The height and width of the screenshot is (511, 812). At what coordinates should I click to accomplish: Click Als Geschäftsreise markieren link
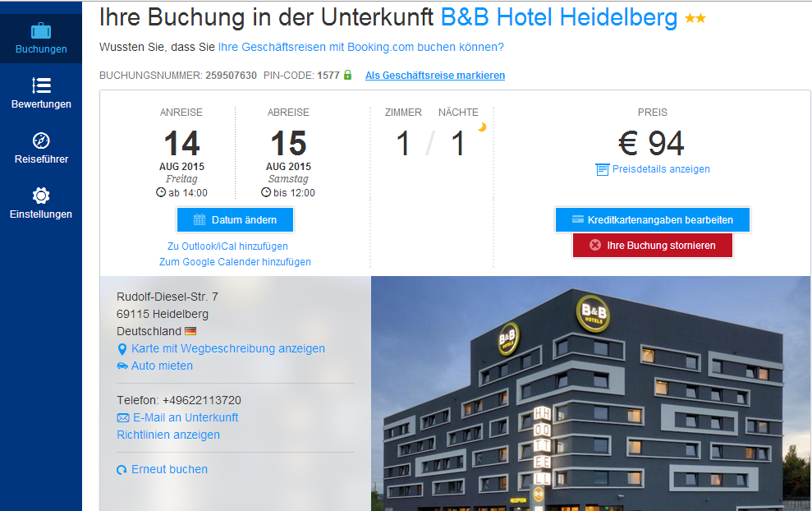coord(435,75)
